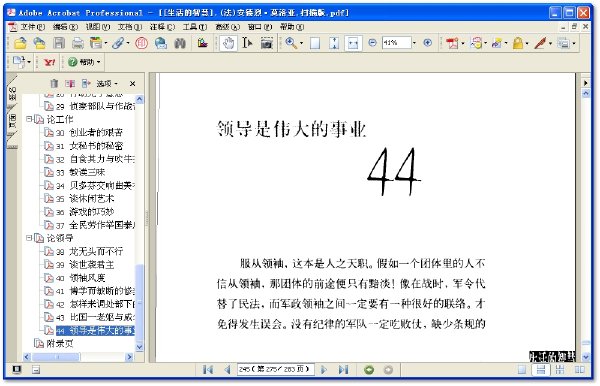Open the 编辑 menu

coord(65,27)
